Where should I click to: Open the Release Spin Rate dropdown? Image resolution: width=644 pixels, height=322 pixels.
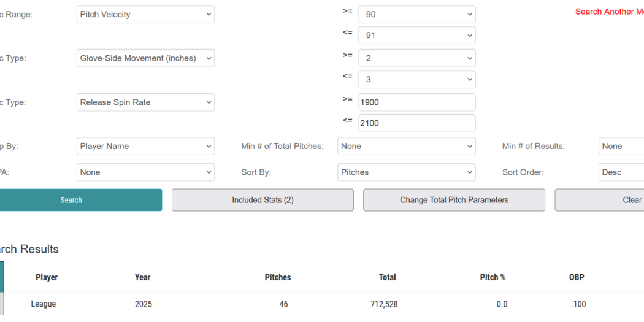point(146,102)
